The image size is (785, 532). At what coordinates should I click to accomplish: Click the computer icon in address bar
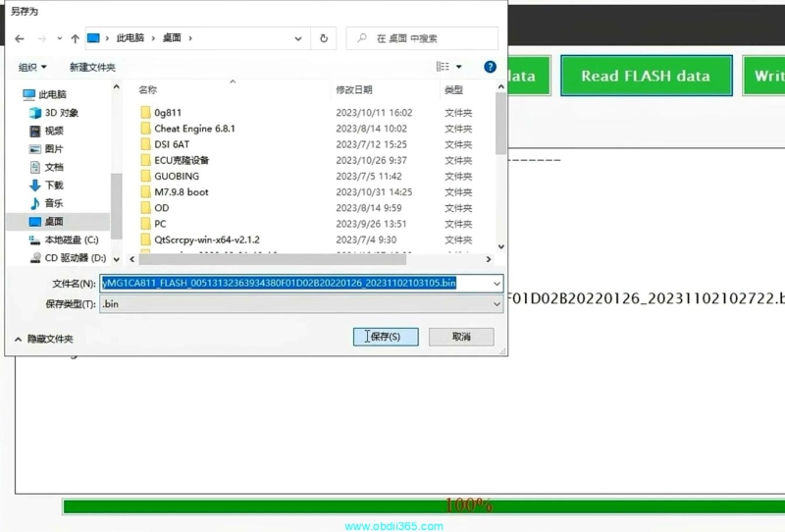93,38
